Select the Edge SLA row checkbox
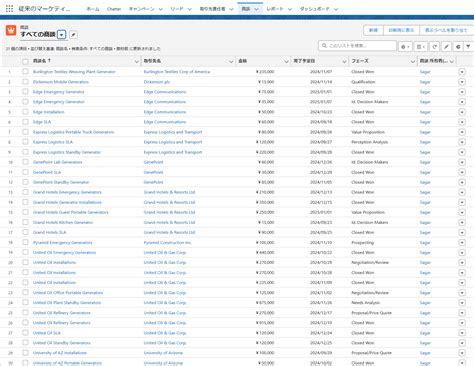The height and width of the screenshot is (366, 474). click(25, 122)
